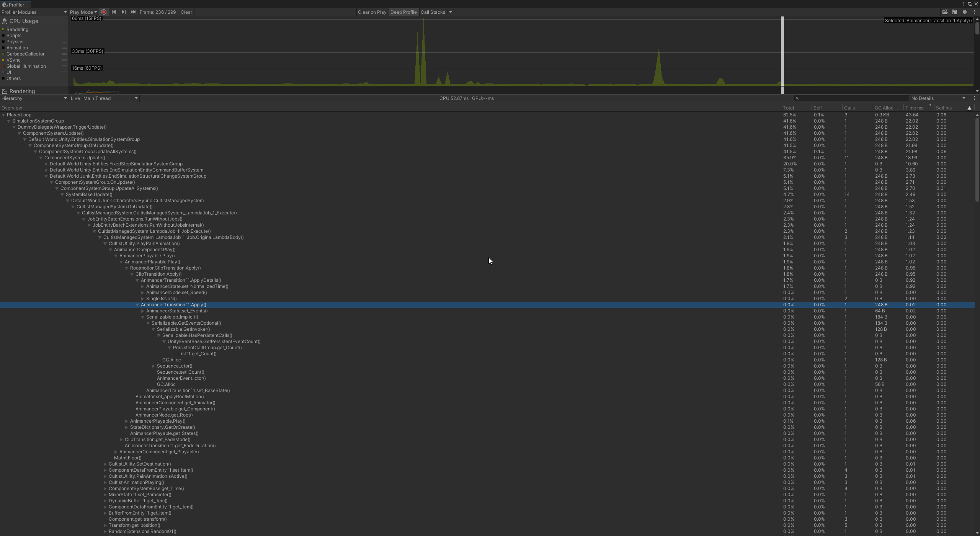The height and width of the screenshot is (536, 980).
Task: Start profiler recording with the record icon
Action: point(104,12)
